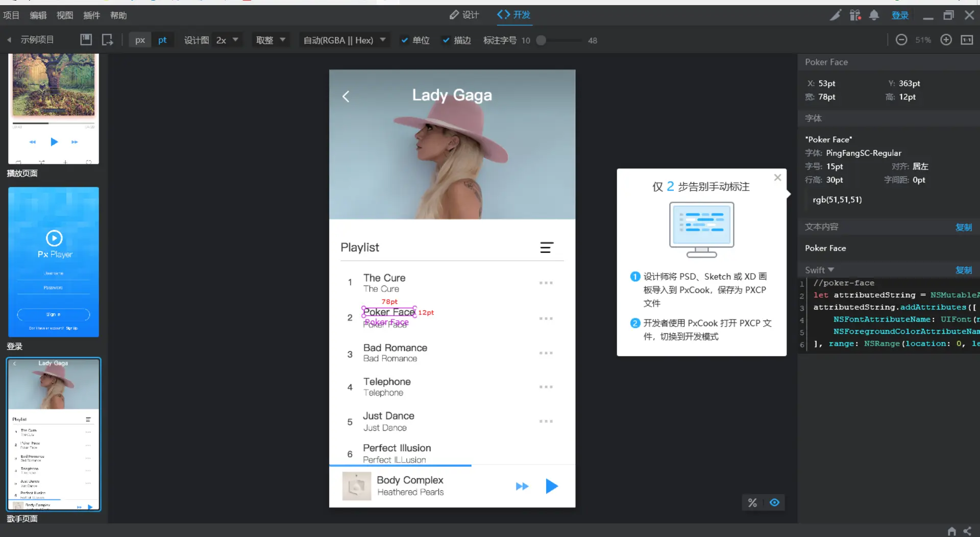Viewport: 980px width, 537px height.
Task: Toggle annotation visibility eye icon
Action: (x=774, y=503)
